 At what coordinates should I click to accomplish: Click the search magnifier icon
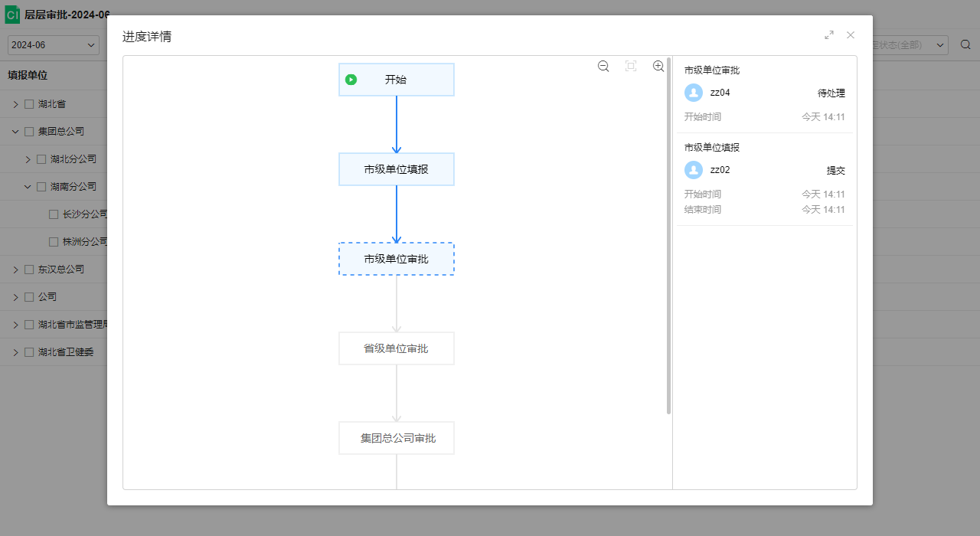tap(965, 44)
